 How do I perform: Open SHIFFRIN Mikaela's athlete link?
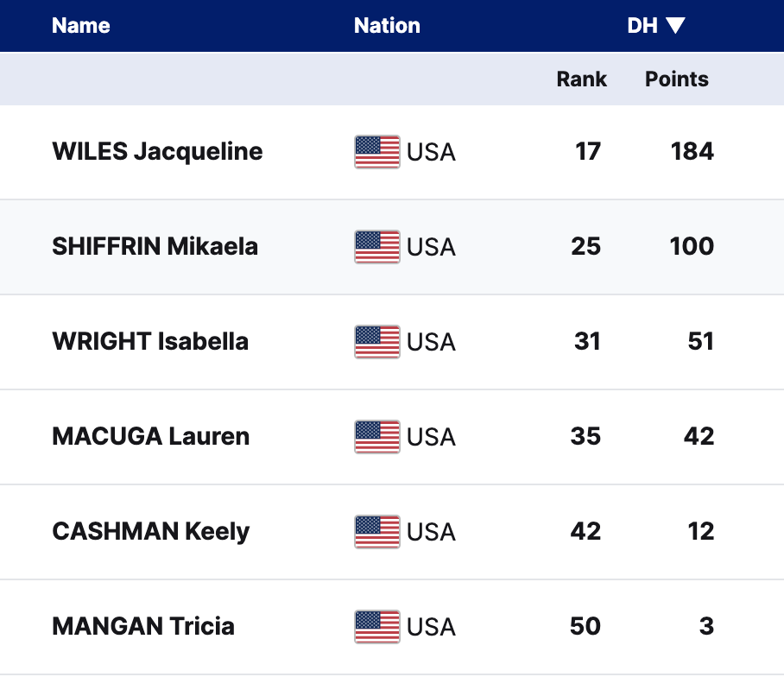(x=155, y=247)
